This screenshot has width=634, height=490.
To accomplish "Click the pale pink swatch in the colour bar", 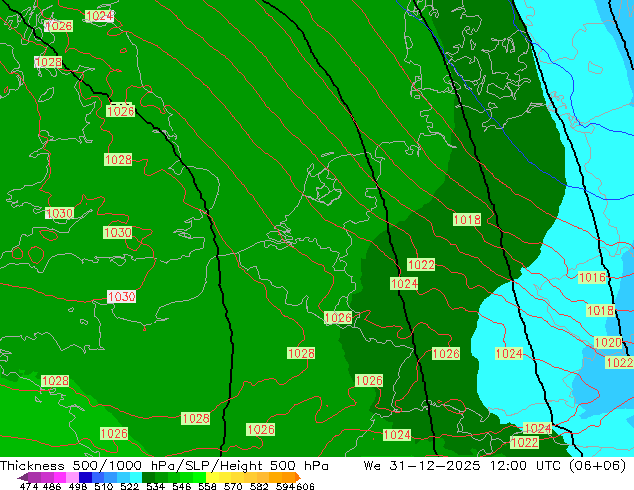I will tap(72, 477).
